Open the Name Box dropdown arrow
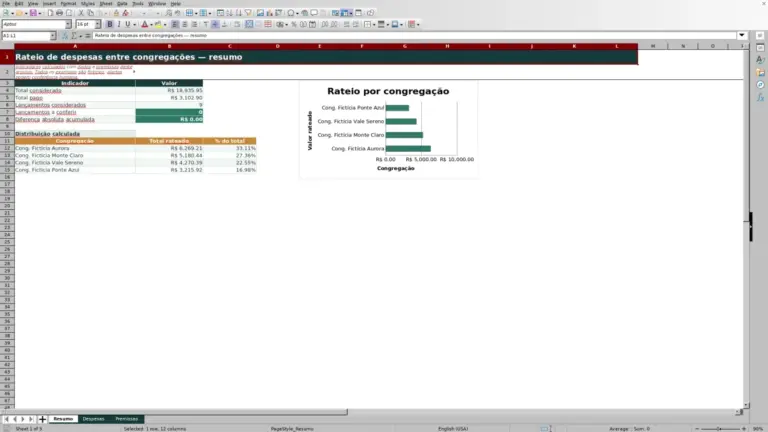Viewport: 768px width, 432px height. (x=53, y=36)
